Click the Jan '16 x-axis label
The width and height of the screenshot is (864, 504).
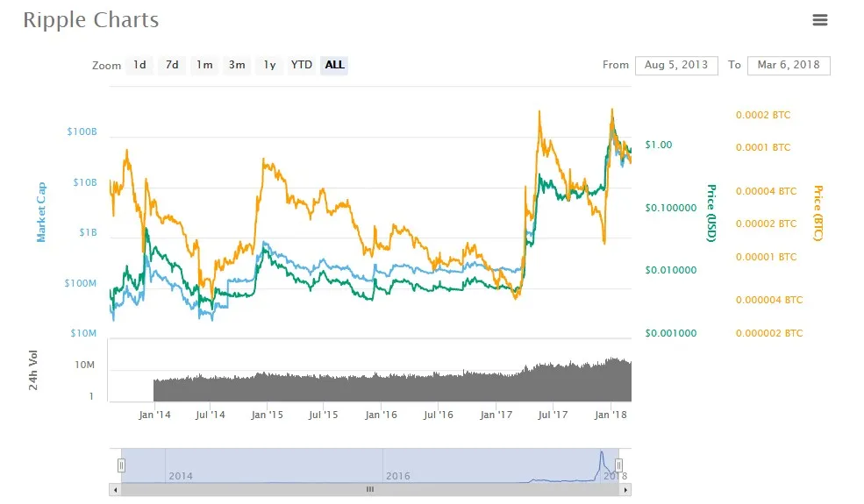(x=381, y=415)
